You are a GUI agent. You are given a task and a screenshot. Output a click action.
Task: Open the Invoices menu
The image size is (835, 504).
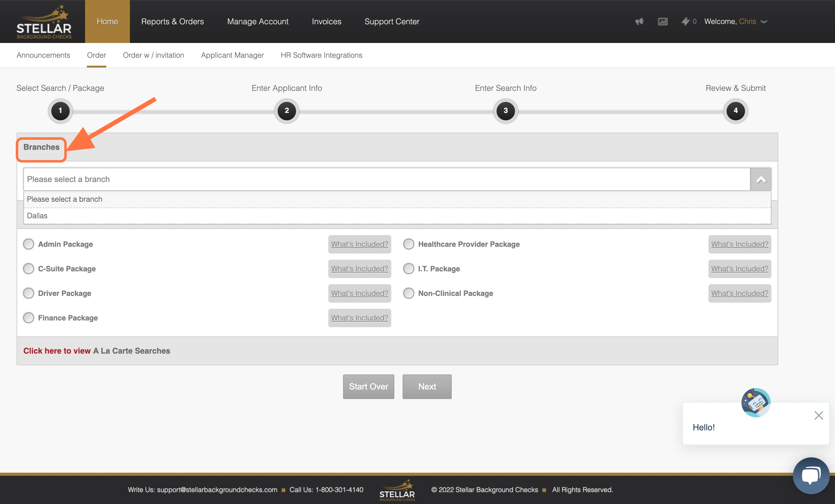click(326, 21)
